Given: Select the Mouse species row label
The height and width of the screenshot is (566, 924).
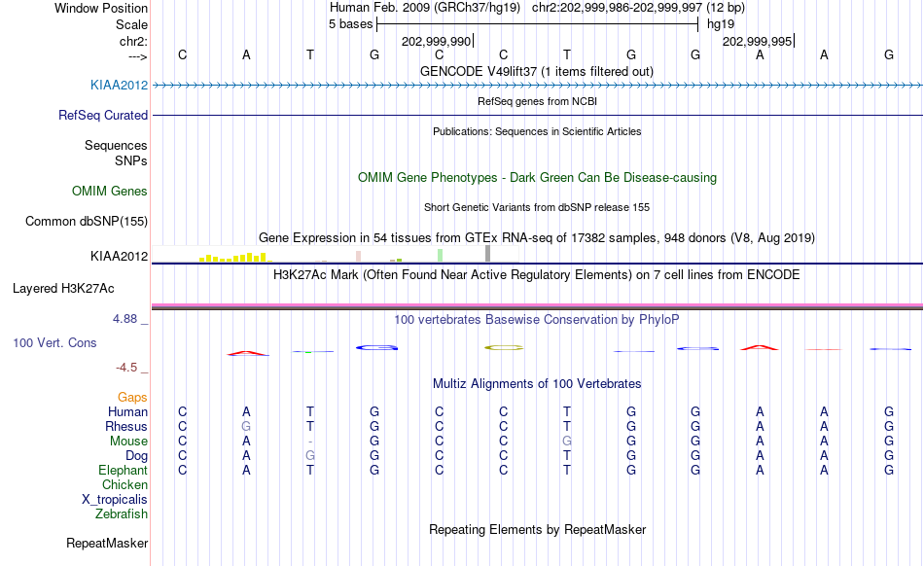Looking at the screenshot, I should pos(129,442).
